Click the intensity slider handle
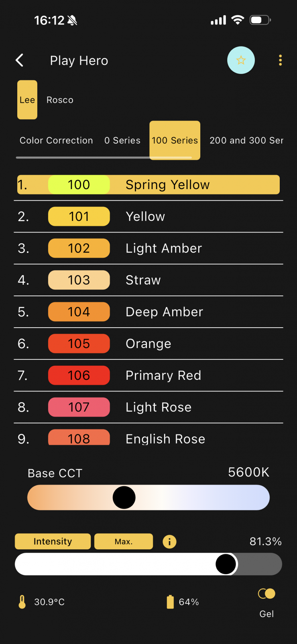The height and width of the screenshot is (644, 297). click(x=226, y=564)
